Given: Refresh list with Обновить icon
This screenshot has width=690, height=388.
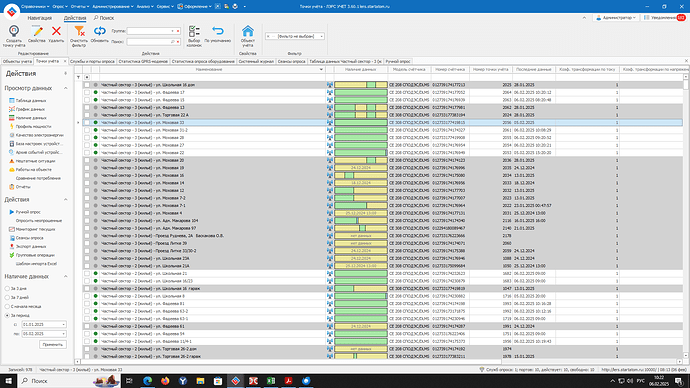Looking at the screenshot, I should pyautogui.click(x=99, y=31).
